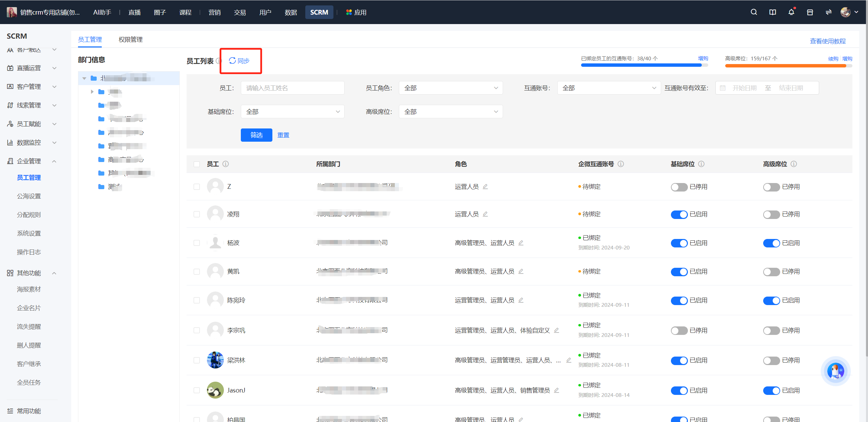The image size is (868, 422).
Task: Check the select-all checkbox in table header
Action: [197, 164]
